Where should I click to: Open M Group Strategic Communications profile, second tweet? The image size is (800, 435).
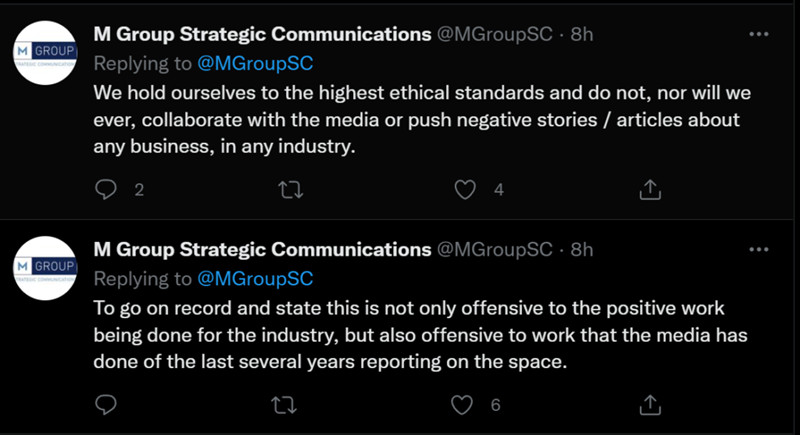[x=262, y=249]
